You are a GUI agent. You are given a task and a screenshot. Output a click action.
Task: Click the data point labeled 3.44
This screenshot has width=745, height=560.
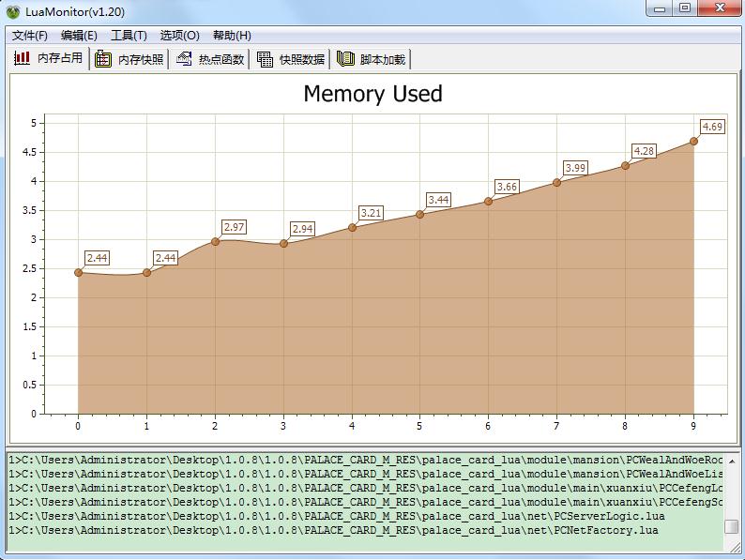click(x=420, y=215)
